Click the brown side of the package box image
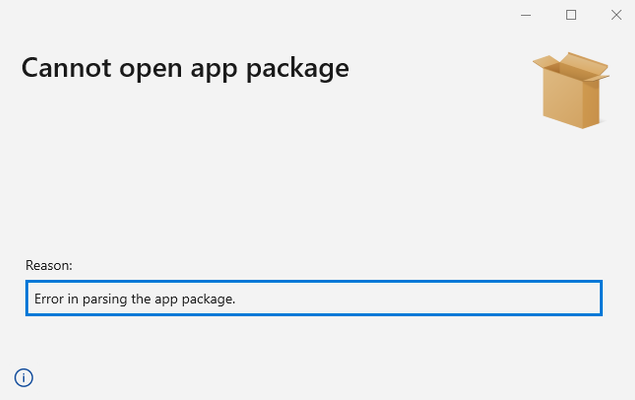Screen dimensions: 635x400 [591, 101]
